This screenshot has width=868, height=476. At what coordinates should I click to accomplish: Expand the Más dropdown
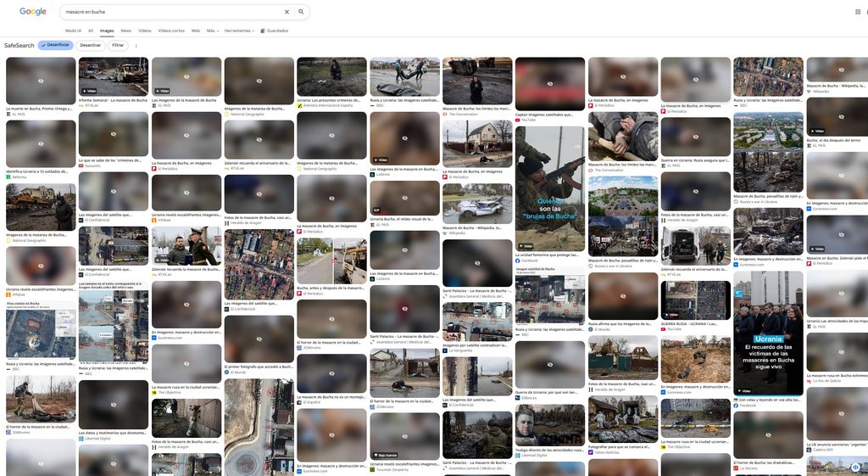pos(213,31)
